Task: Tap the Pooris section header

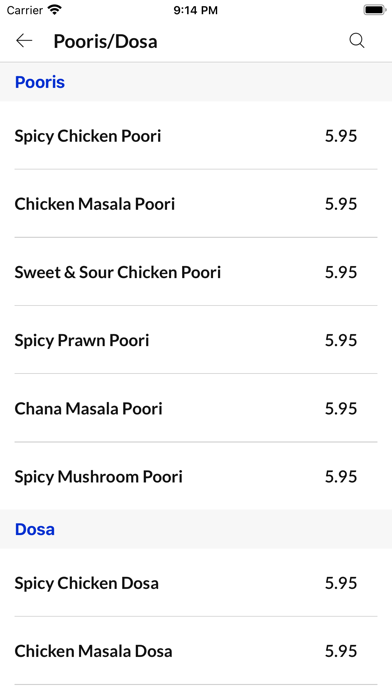Action: [x=40, y=82]
